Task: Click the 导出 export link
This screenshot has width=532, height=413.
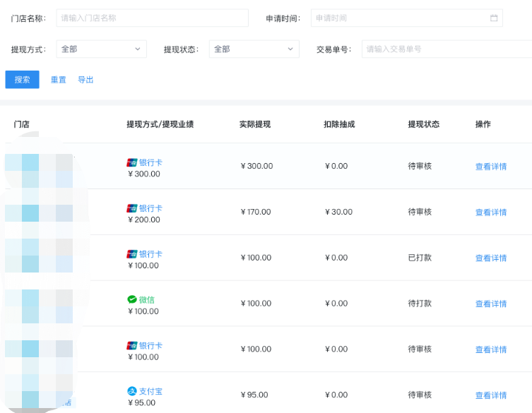Action: tap(85, 80)
